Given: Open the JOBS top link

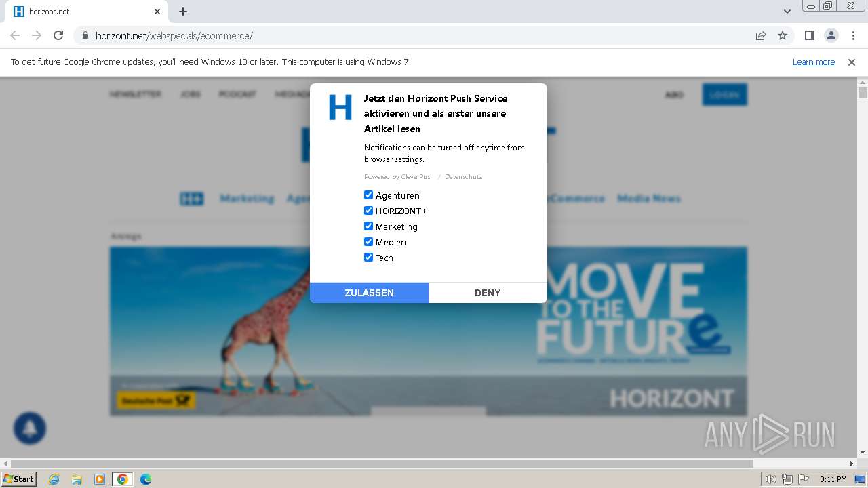Looking at the screenshot, I should (191, 94).
